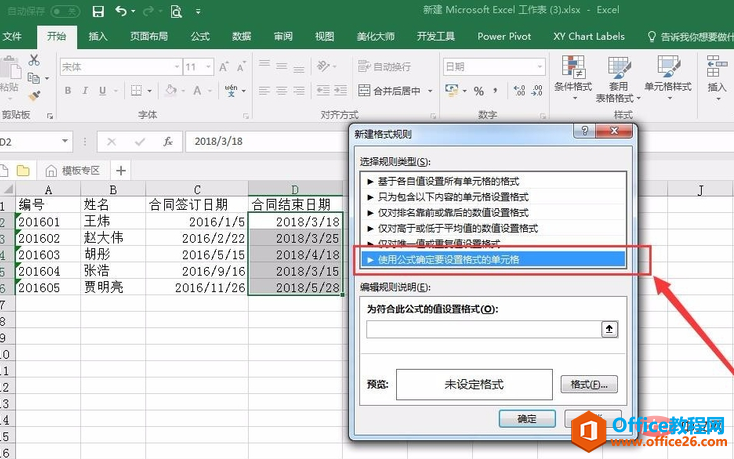Switch to the 公式 Formulas tab
The width and height of the screenshot is (734, 459).
[x=200, y=36]
